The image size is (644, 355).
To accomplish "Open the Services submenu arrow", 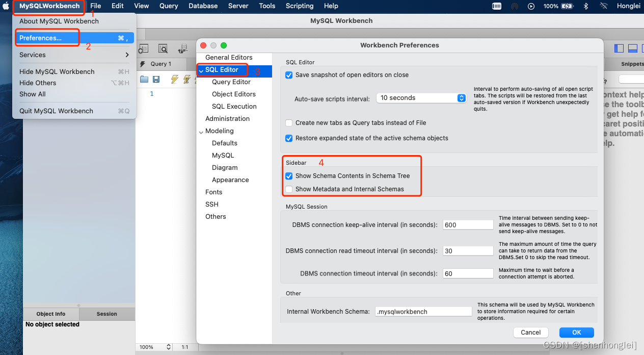I will coord(127,55).
